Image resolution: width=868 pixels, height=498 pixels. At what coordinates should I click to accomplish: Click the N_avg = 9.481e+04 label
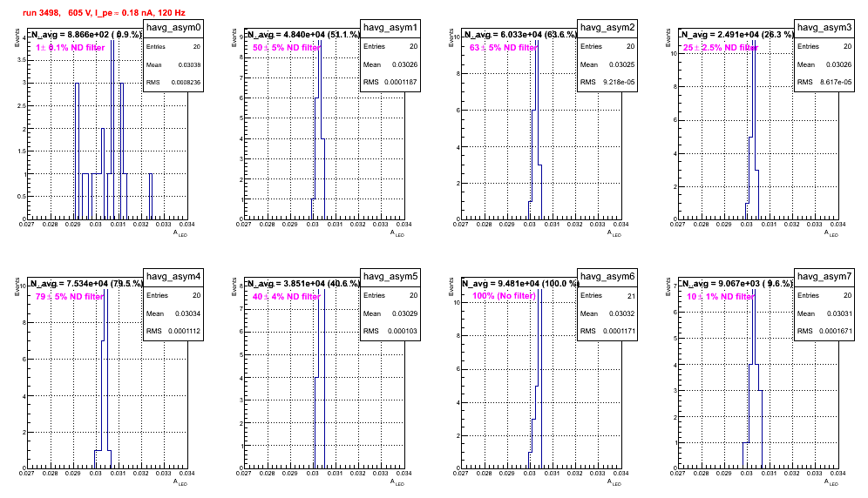tap(520, 283)
